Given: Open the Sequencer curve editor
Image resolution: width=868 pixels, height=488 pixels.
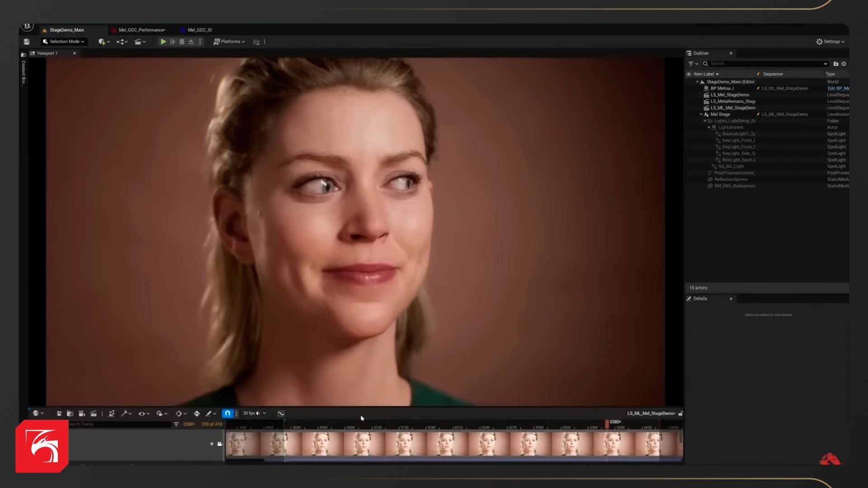Looking at the screenshot, I should 281,413.
